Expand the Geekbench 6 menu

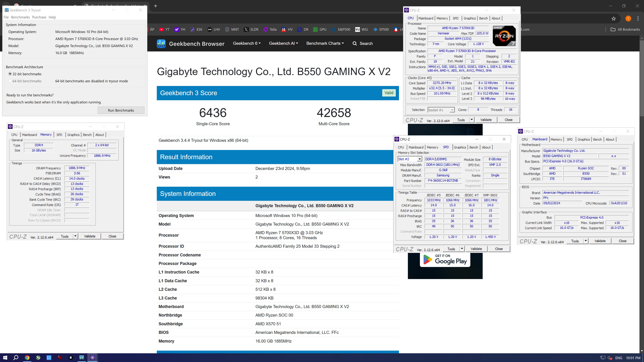click(x=247, y=43)
